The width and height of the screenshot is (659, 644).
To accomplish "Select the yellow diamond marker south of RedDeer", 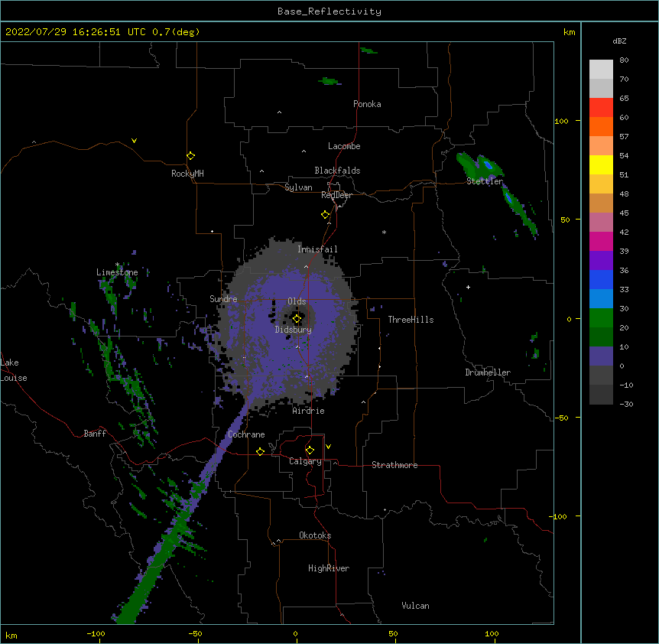I will click(x=325, y=215).
